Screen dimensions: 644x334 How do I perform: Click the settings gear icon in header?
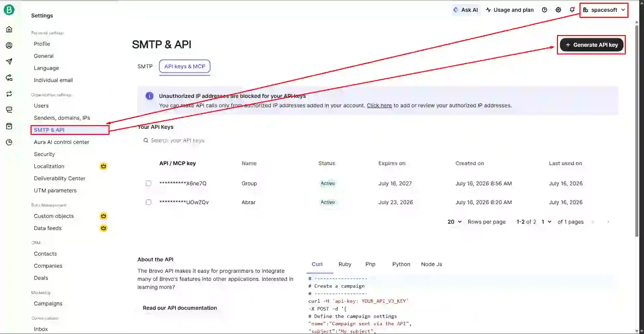pos(558,10)
